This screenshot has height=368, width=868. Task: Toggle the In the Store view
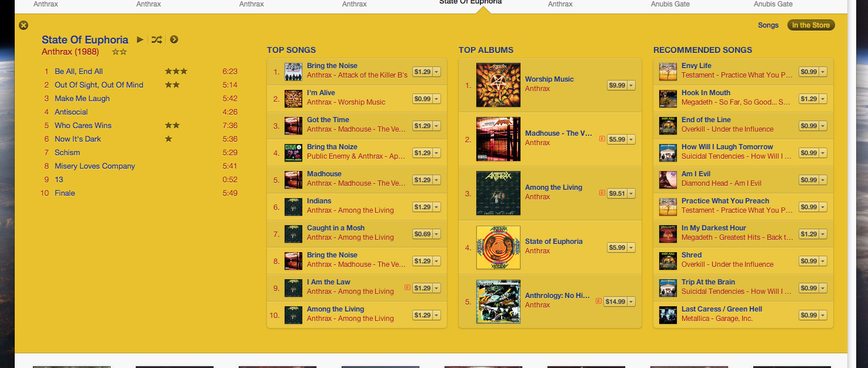coord(811,25)
